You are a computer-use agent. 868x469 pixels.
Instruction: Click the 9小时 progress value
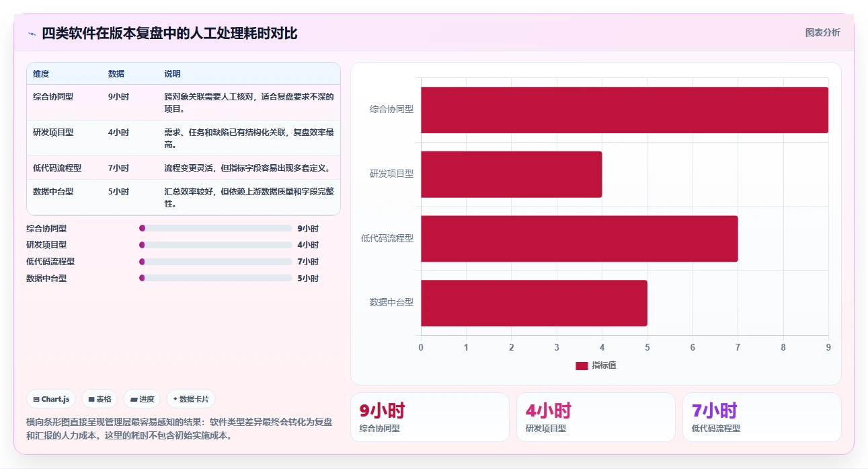click(x=308, y=229)
